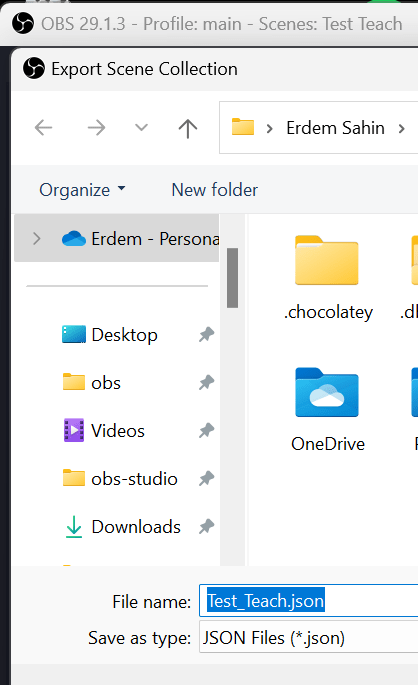Toggle the pin next to Videos
This screenshot has height=685, width=418.
tap(206, 431)
